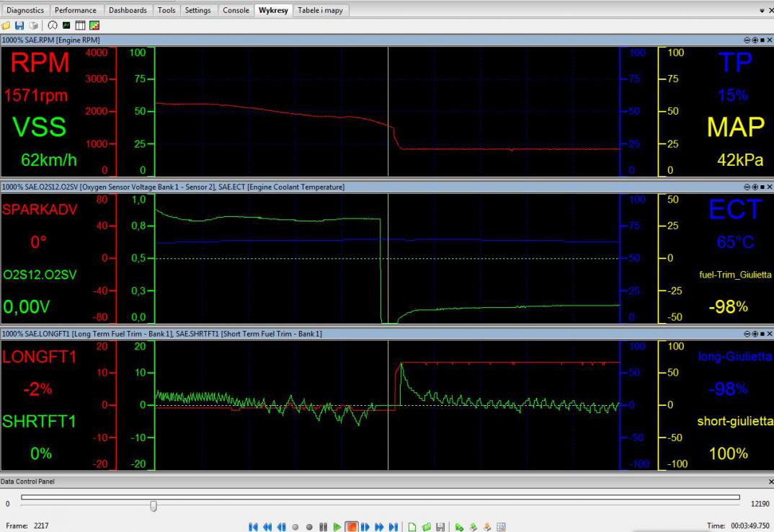Select the red RPM channel label
The image size is (774, 532).
click(40, 63)
